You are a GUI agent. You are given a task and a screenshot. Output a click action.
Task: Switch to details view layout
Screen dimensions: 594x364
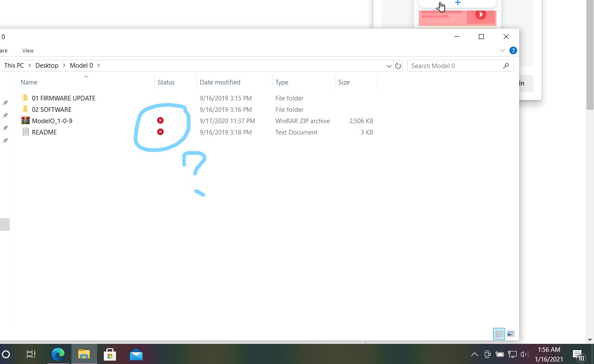(x=499, y=334)
